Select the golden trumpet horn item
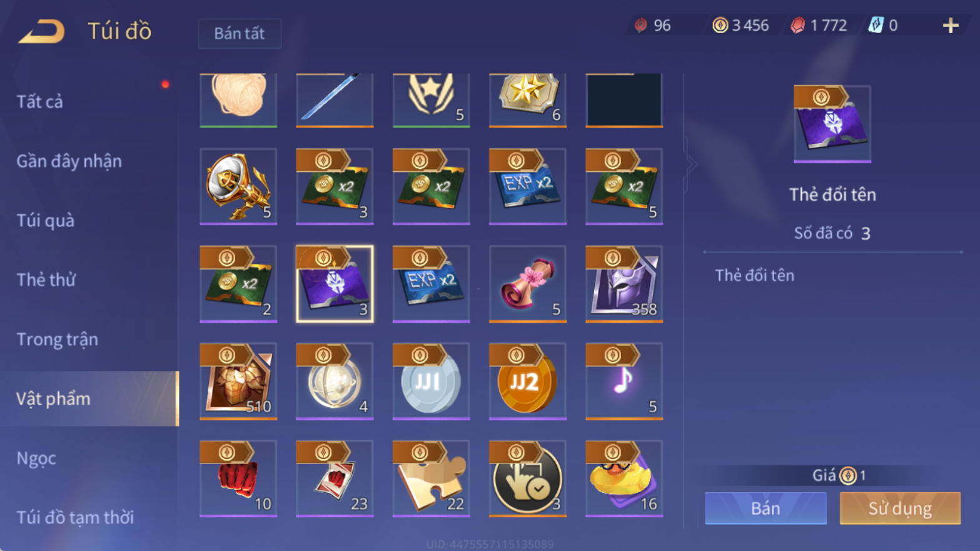The height and width of the screenshot is (551, 980). tap(238, 186)
